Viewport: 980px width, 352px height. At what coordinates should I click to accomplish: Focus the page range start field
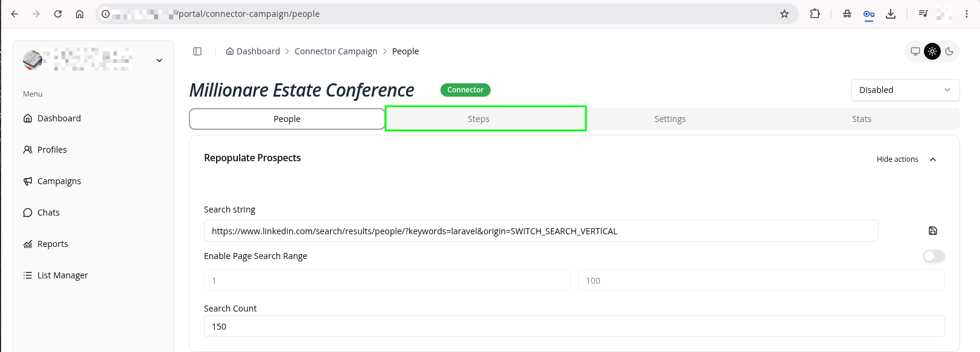[x=387, y=280]
